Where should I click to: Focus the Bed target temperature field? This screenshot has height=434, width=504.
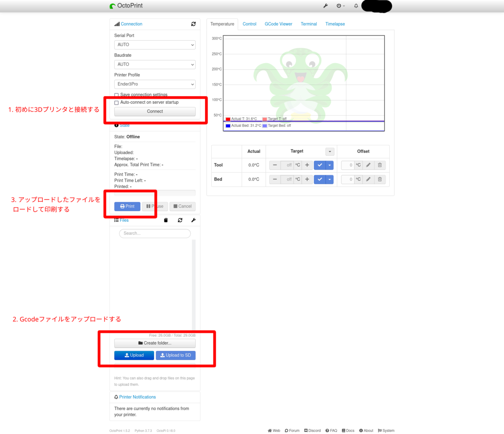(x=287, y=179)
